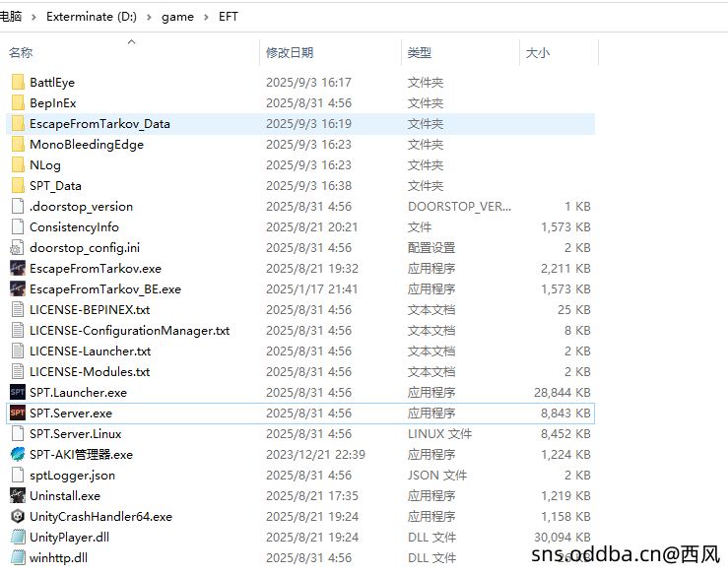728x574 pixels.
Task: Click EFT breadcrumb segment
Action: click(x=228, y=17)
